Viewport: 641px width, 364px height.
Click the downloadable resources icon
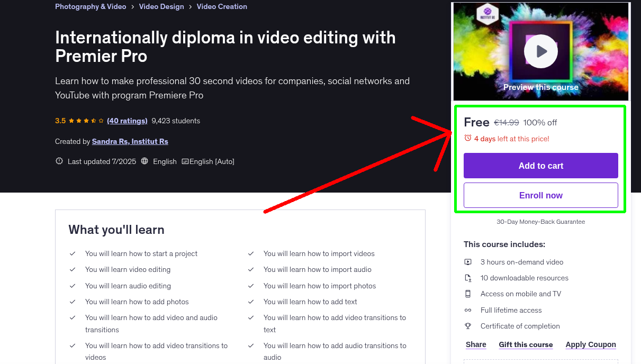[x=468, y=278]
